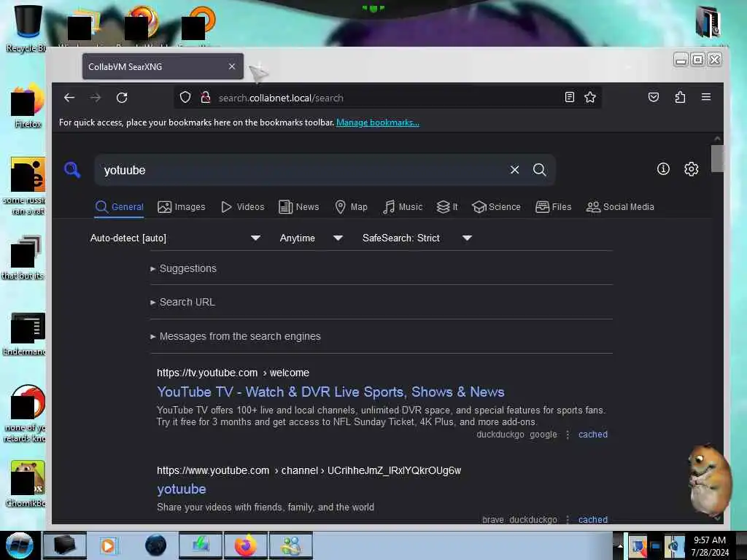Switch to the It search tab
Viewport: 747px width, 560px height.
pyautogui.click(x=447, y=207)
